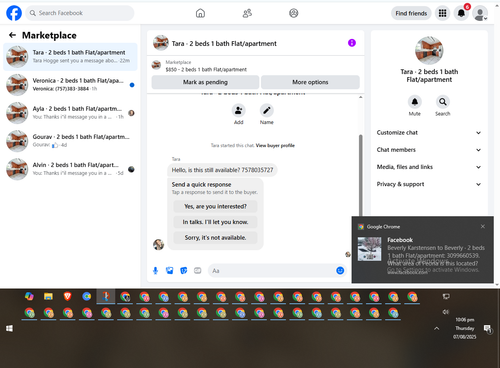
Task: Click the volume icon in the system tray
Action: coord(446,312)
